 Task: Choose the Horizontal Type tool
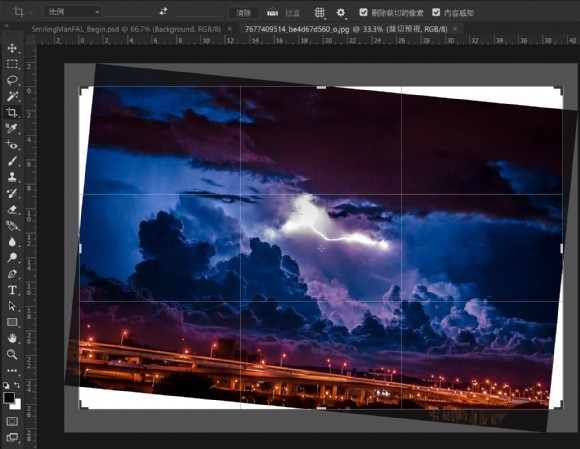(x=12, y=290)
